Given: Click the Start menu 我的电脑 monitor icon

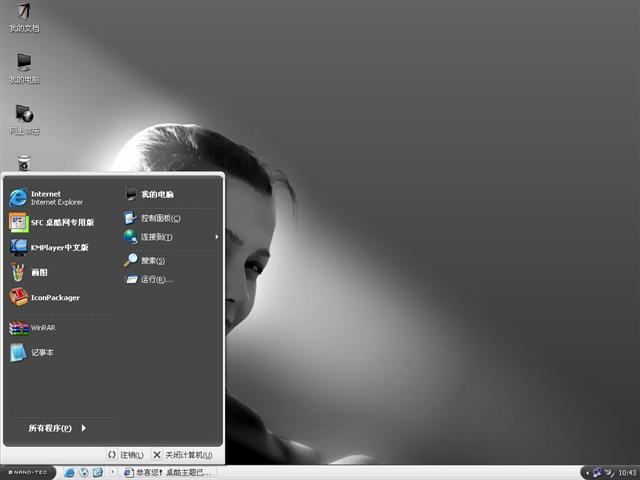Looking at the screenshot, I should (131, 194).
